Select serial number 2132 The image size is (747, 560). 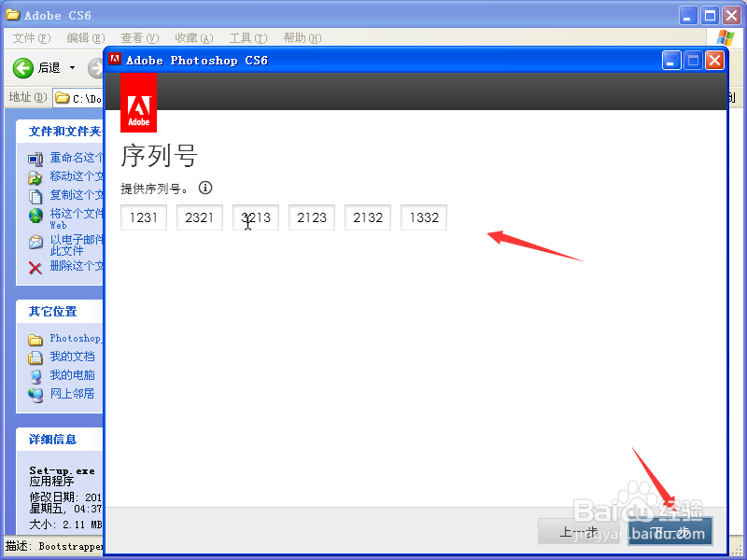(367, 217)
